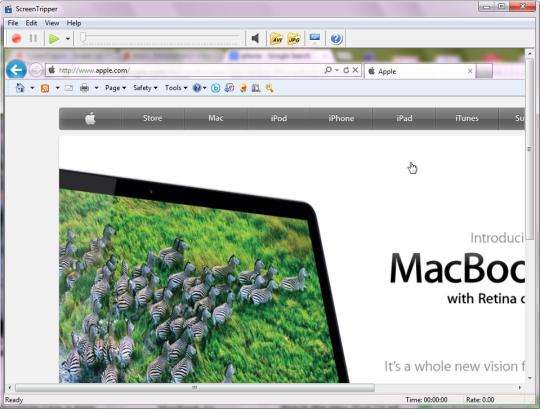
Task: Open the iPhone link in Apple navigation
Action: coord(341,118)
